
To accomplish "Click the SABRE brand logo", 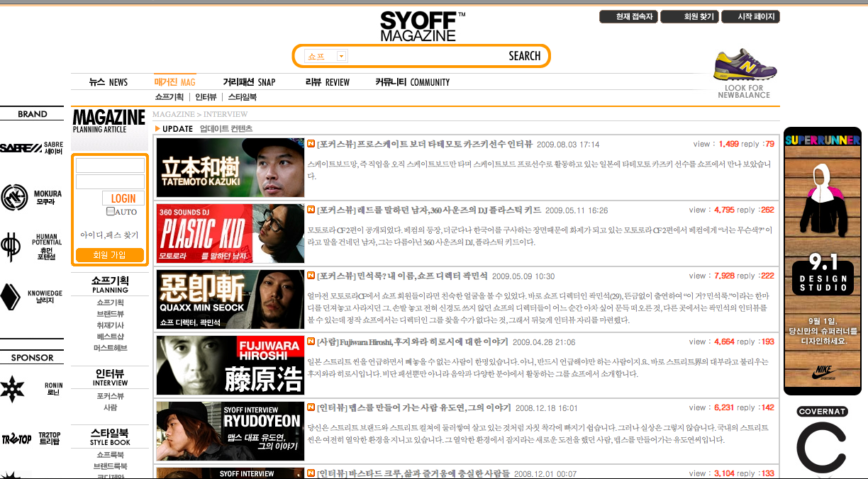I will [31, 147].
